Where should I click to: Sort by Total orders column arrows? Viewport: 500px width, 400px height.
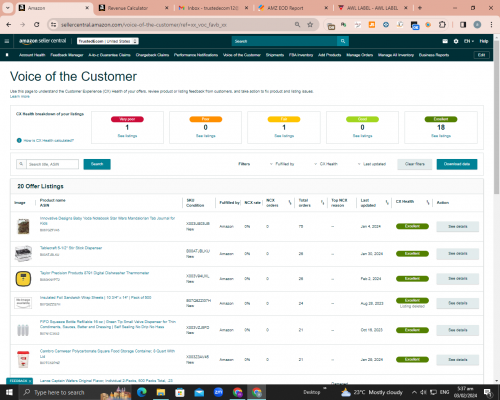[x=322, y=202]
